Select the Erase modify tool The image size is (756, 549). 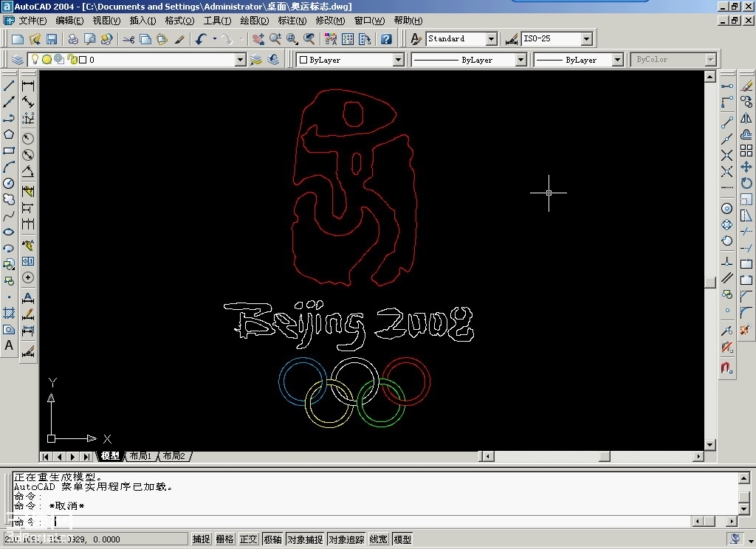[x=746, y=86]
